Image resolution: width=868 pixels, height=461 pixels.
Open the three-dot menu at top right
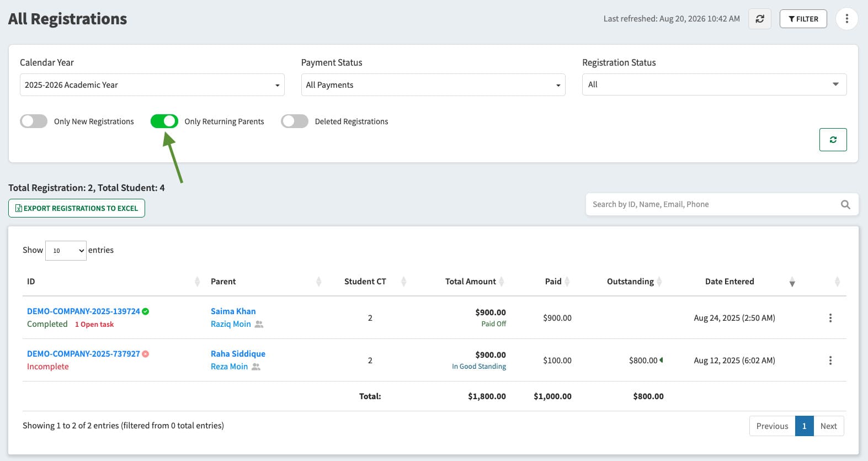846,19
